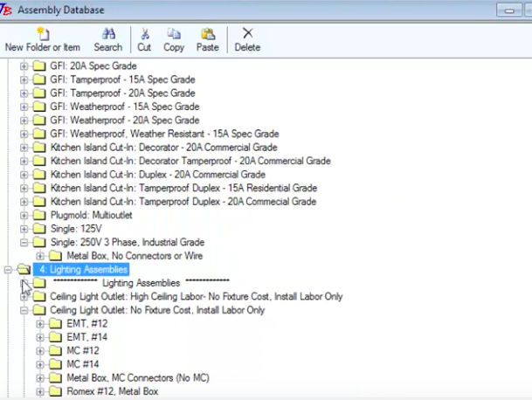This screenshot has width=532, height=400.
Task: Click folder icon of EMT, #12
Action: tap(55, 323)
